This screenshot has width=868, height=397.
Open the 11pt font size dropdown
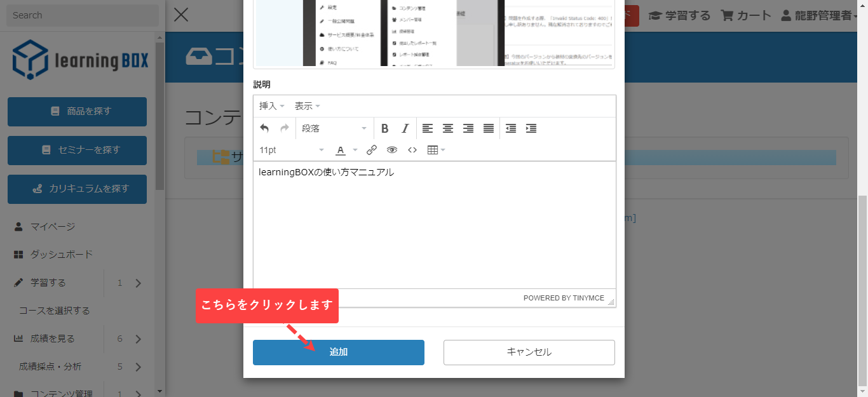(292, 150)
